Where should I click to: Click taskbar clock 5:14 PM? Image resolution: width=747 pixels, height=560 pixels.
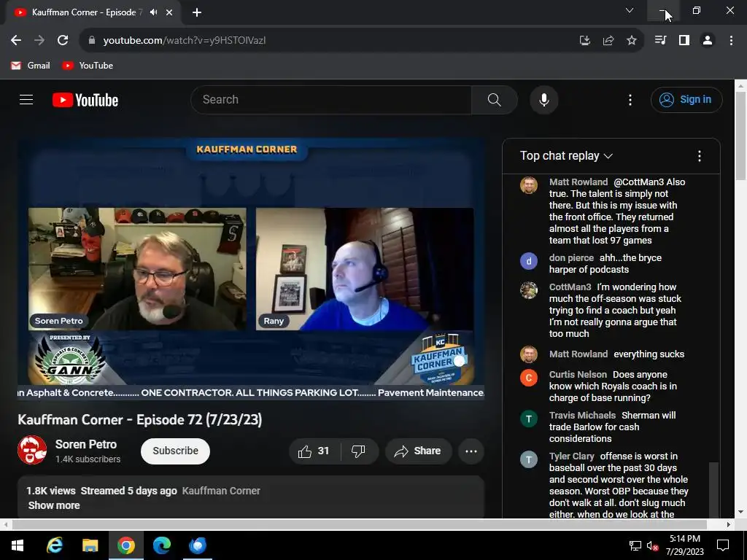click(x=684, y=545)
